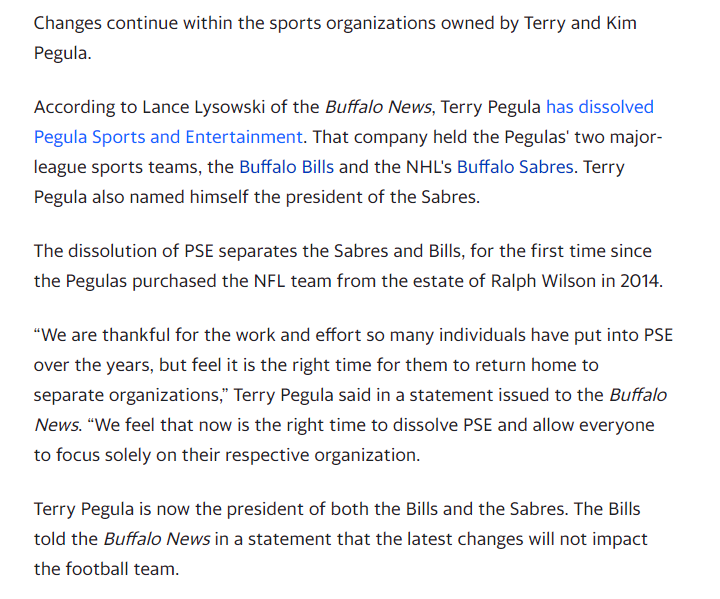Click "to focus solely on their respective organization."

click(x=227, y=455)
